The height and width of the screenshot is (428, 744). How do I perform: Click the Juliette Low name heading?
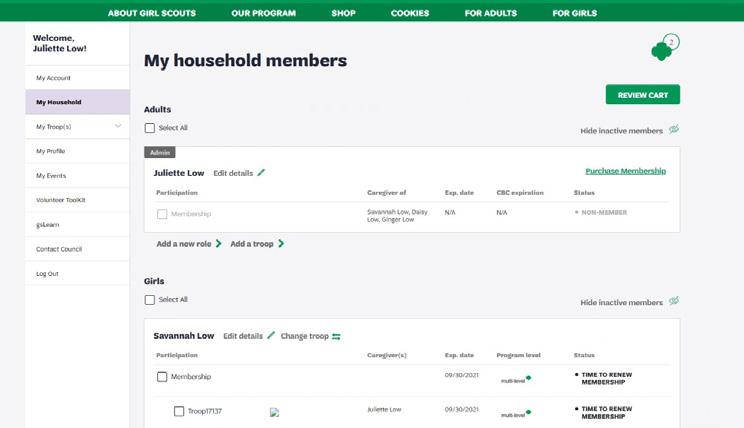pos(179,173)
